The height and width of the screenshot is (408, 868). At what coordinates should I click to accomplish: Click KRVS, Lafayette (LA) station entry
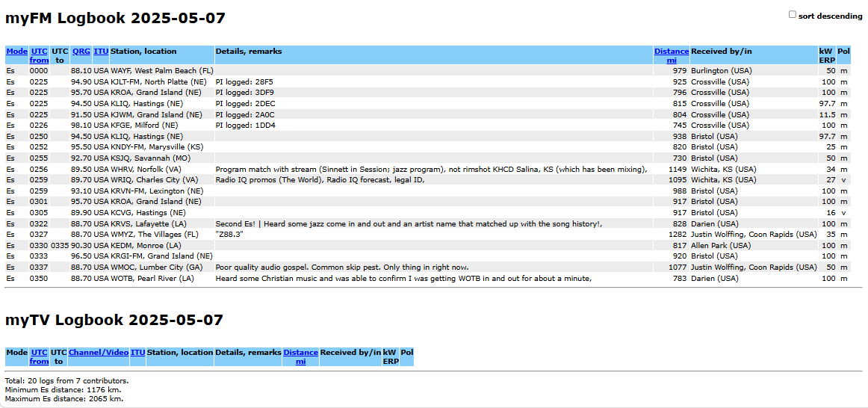tap(149, 223)
